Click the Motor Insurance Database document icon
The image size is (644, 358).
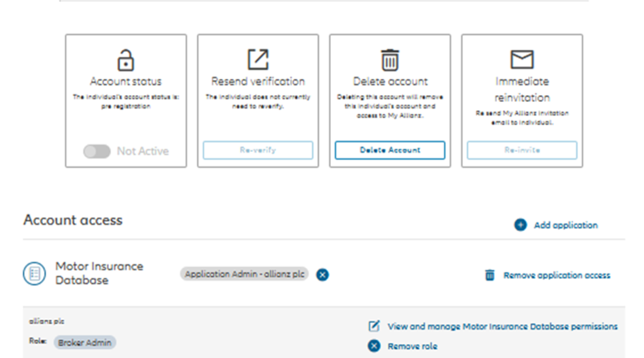pos(35,273)
